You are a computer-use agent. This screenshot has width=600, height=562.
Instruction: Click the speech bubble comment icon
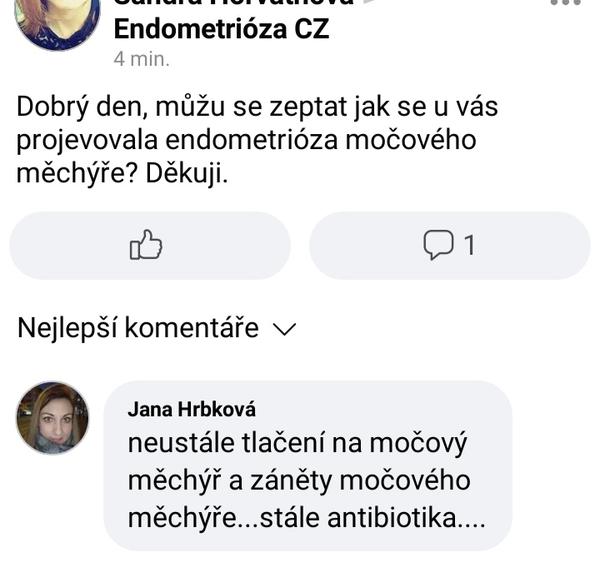438,245
